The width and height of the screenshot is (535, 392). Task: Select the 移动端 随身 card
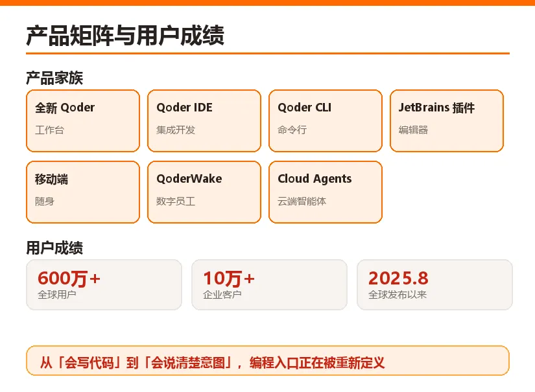click(83, 192)
